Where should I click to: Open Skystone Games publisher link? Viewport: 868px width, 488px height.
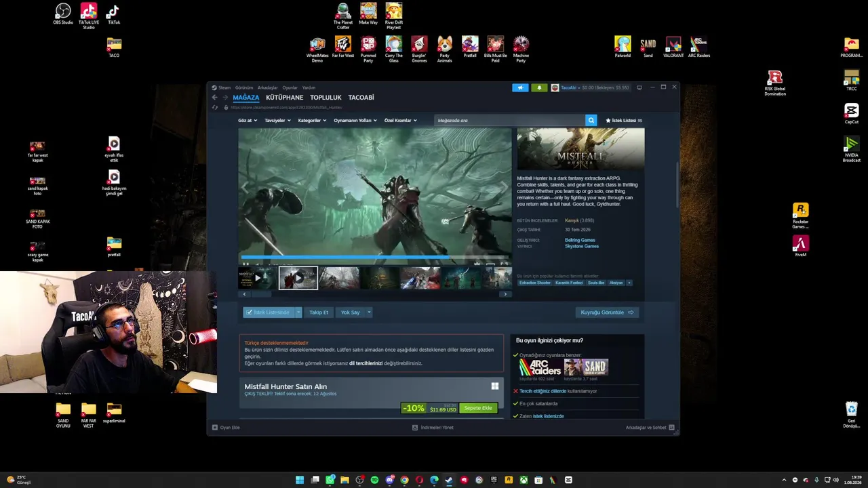pyautogui.click(x=582, y=246)
